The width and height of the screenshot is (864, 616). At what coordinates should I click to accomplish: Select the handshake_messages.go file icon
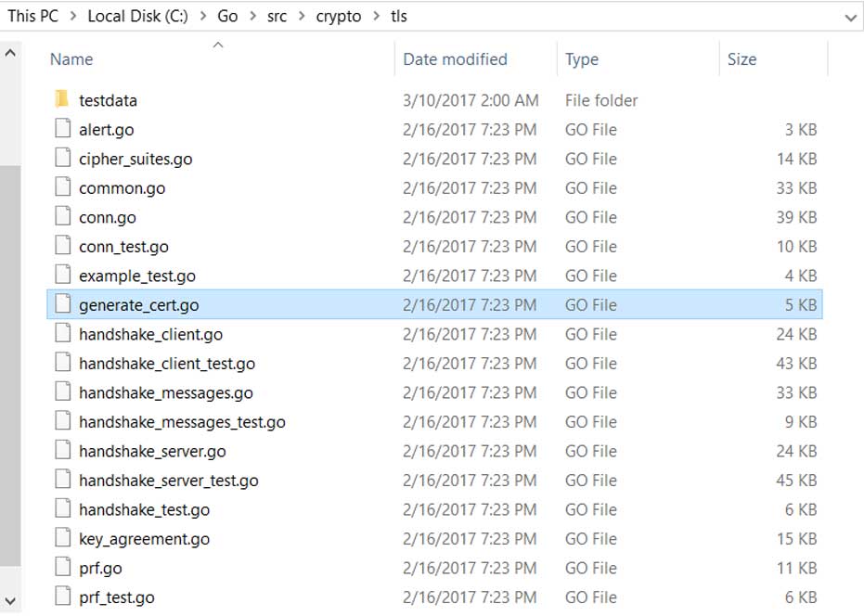(x=63, y=391)
